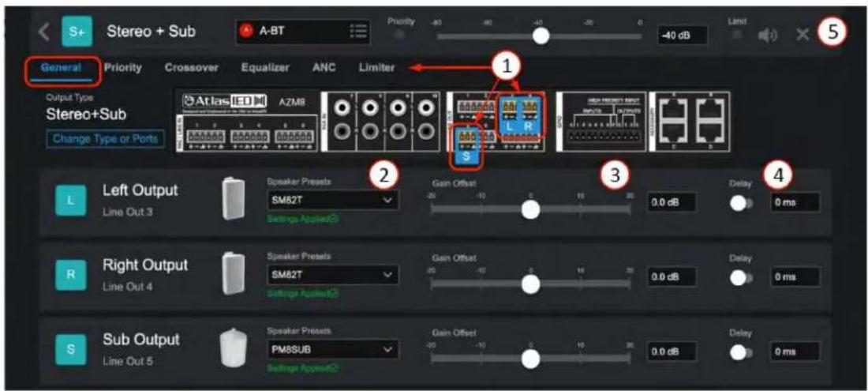Screen dimensions: 868x391
Task: Click the High Priority Input GPIO block
Action: pos(600,122)
